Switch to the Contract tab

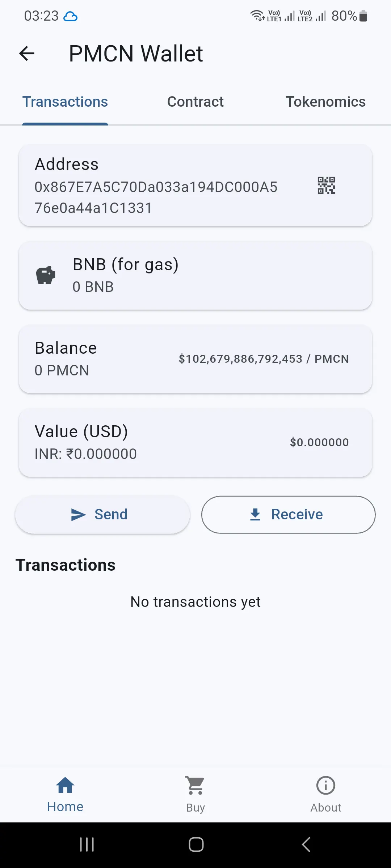195,102
